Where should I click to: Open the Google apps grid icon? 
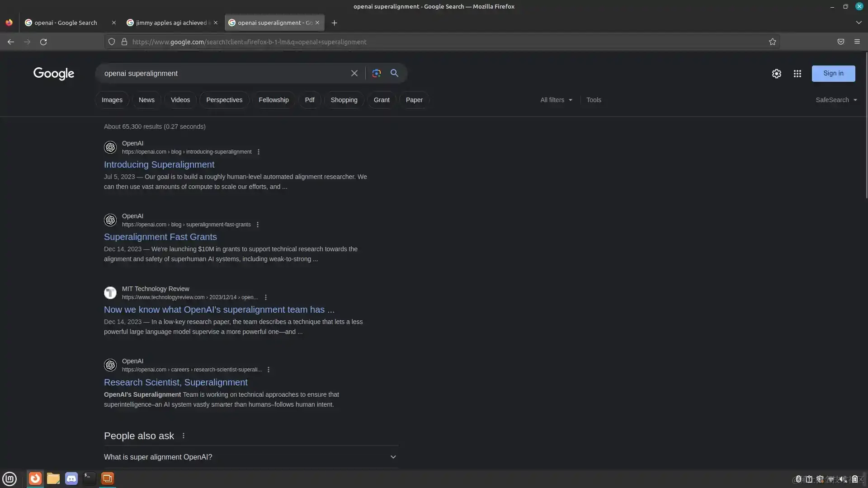click(x=797, y=74)
